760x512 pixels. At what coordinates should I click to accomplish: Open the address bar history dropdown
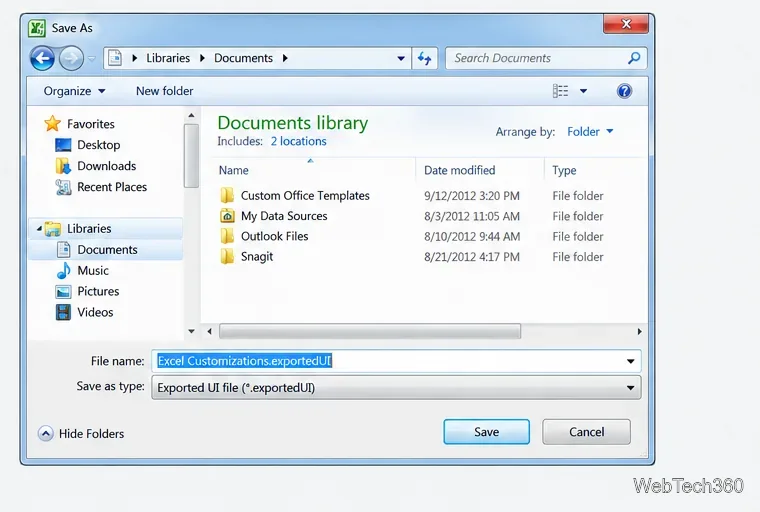coord(401,58)
